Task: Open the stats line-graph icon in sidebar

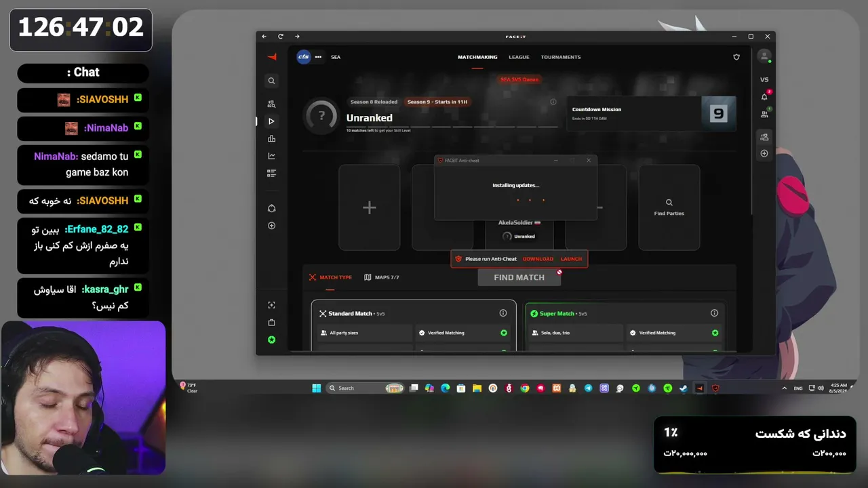Action: [271, 156]
